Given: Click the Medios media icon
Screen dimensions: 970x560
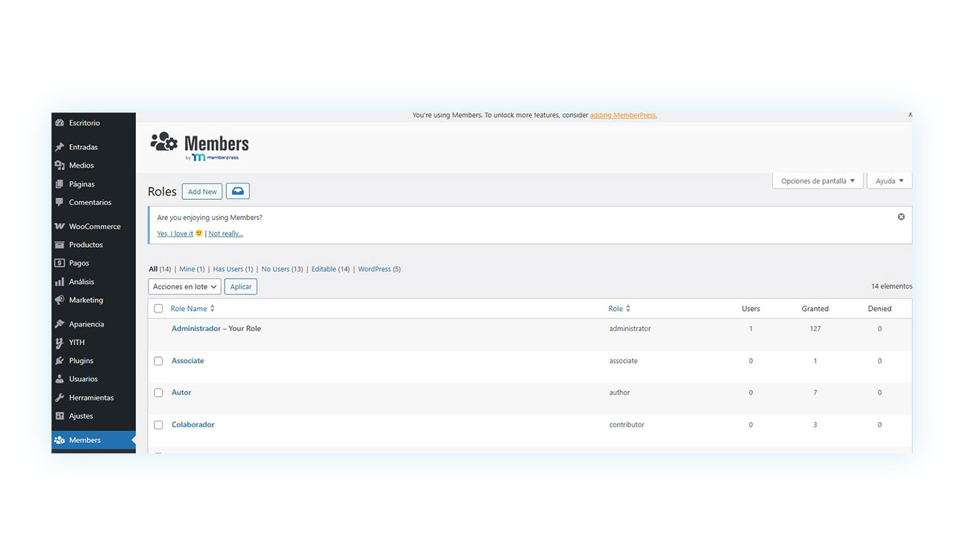Looking at the screenshot, I should click(x=60, y=166).
